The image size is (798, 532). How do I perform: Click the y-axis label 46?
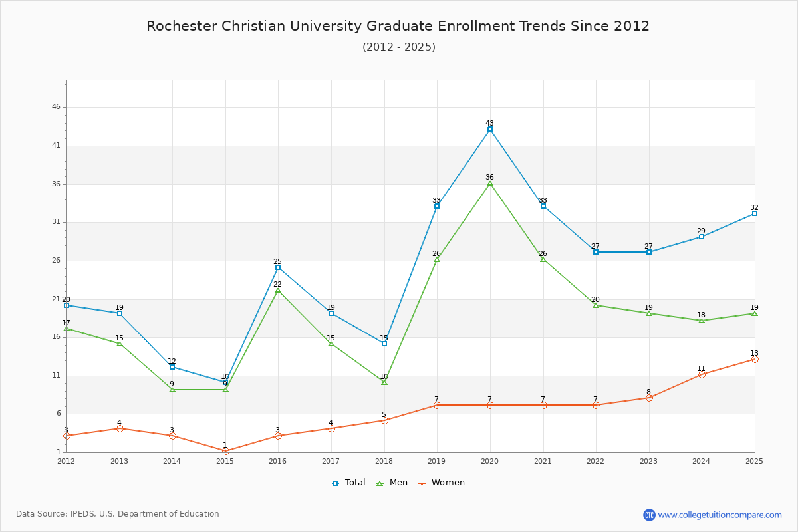tap(56, 107)
